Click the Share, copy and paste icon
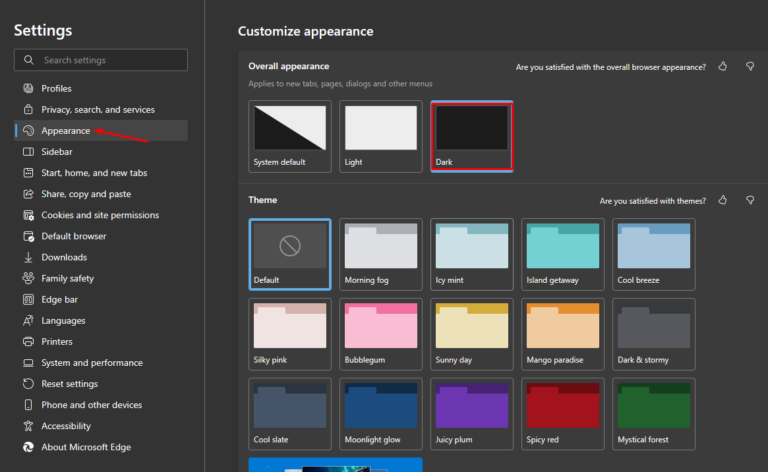 [x=28, y=193]
